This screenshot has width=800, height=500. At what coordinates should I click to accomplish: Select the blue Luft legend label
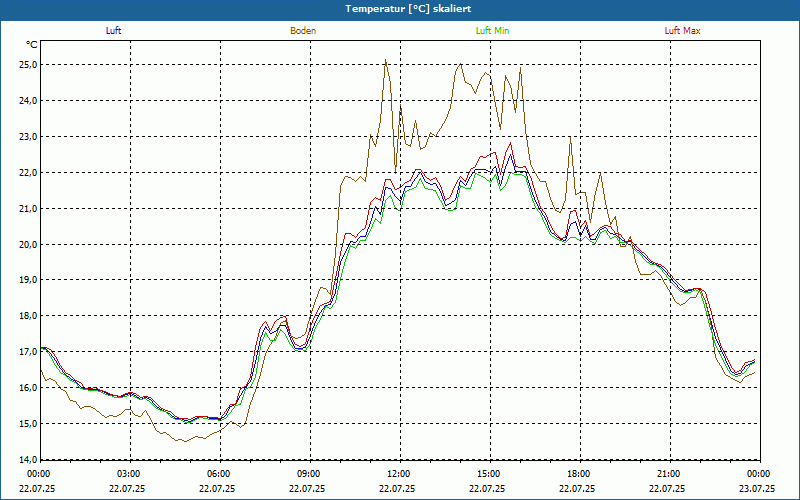tap(113, 31)
